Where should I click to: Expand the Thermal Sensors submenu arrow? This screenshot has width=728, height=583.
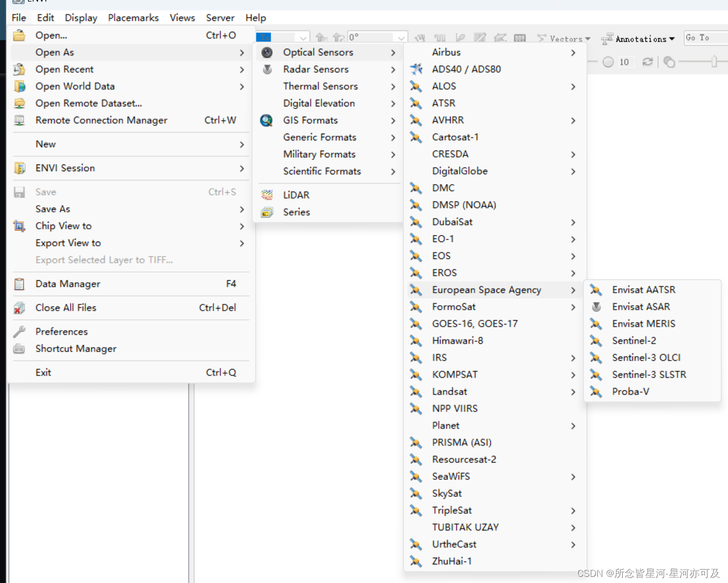coord(393,86)
